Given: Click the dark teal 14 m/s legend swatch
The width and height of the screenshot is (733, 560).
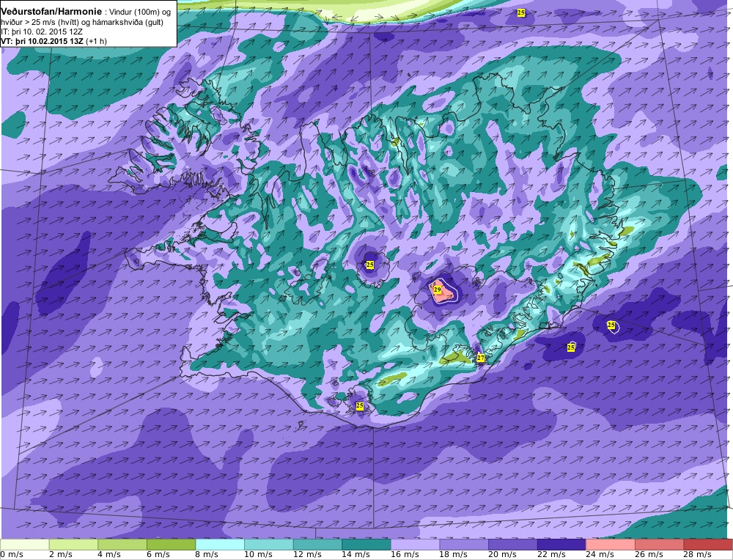Looking at the screenshot, I should click(366, 545).
